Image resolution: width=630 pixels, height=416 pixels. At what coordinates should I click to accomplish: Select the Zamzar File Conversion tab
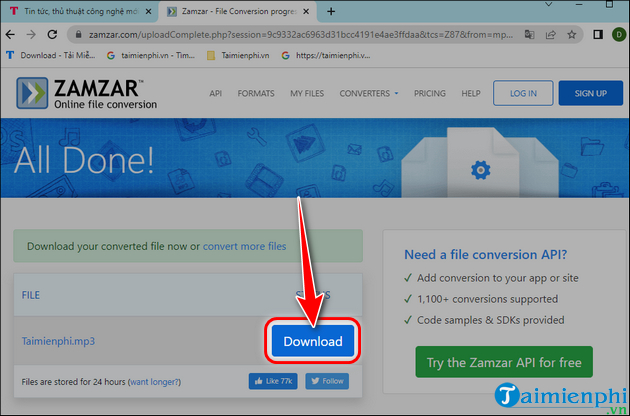coord(238,11)
